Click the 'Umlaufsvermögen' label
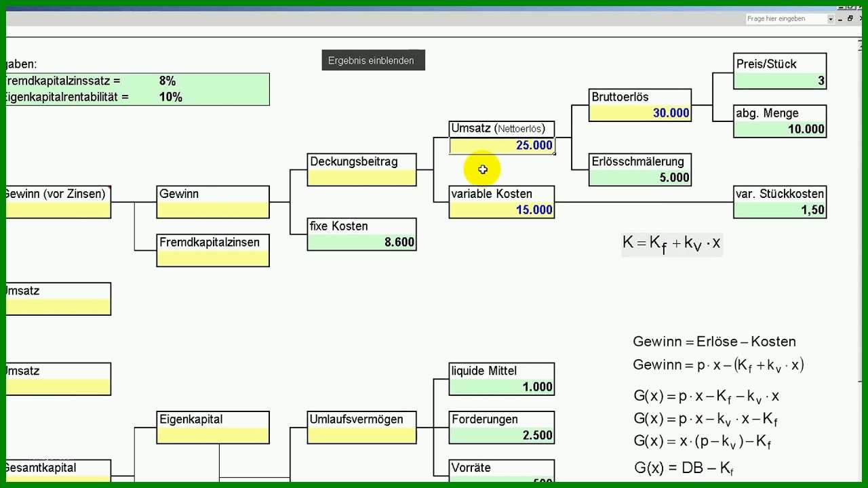Image resolution: width=868 pixels, height=488 pixels. point(356,420)
